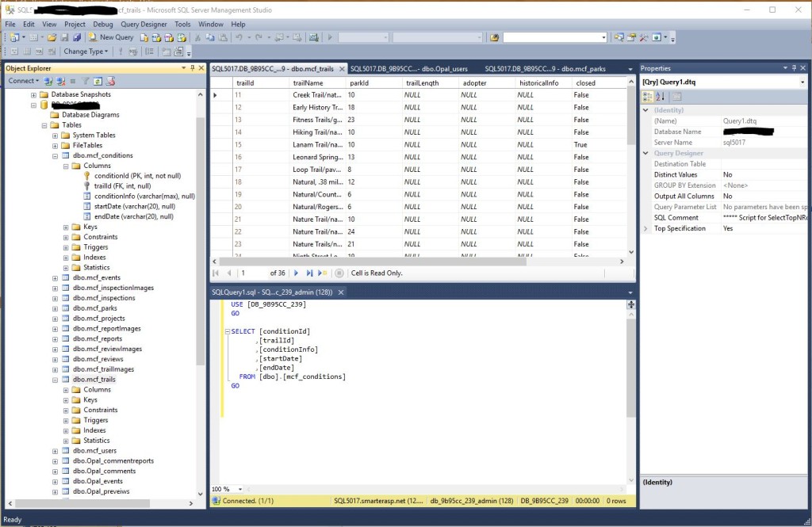
Task: Jump to the last record in grid navigator
Action: point(308,273)
